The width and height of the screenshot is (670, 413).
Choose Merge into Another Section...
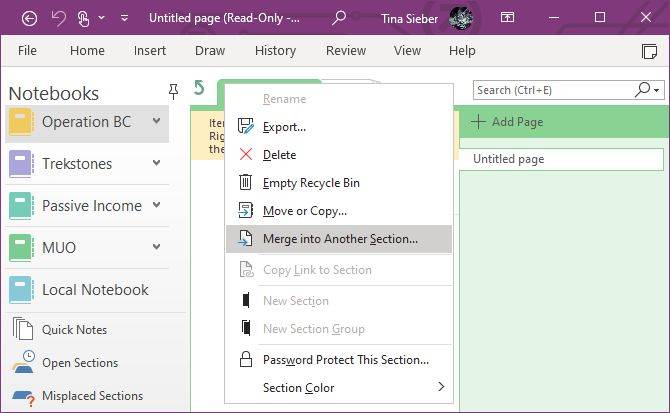click(x=338, y=239)
